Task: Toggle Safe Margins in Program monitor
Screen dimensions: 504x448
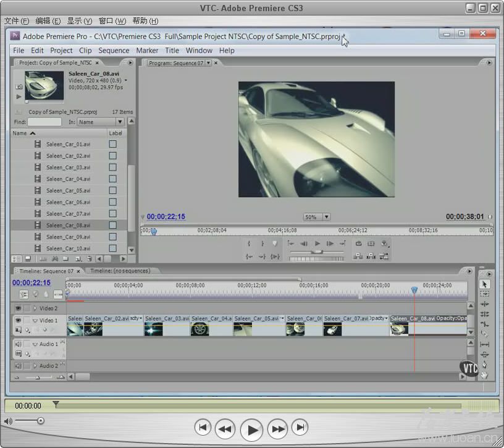Action: (371, 243)
